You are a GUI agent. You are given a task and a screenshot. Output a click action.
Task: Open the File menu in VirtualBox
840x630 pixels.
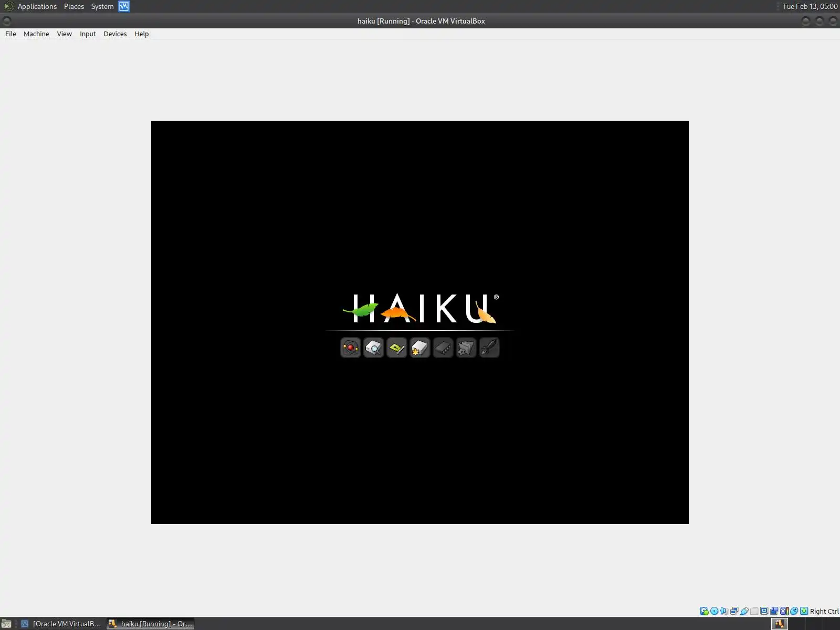[x=10, y=34]
